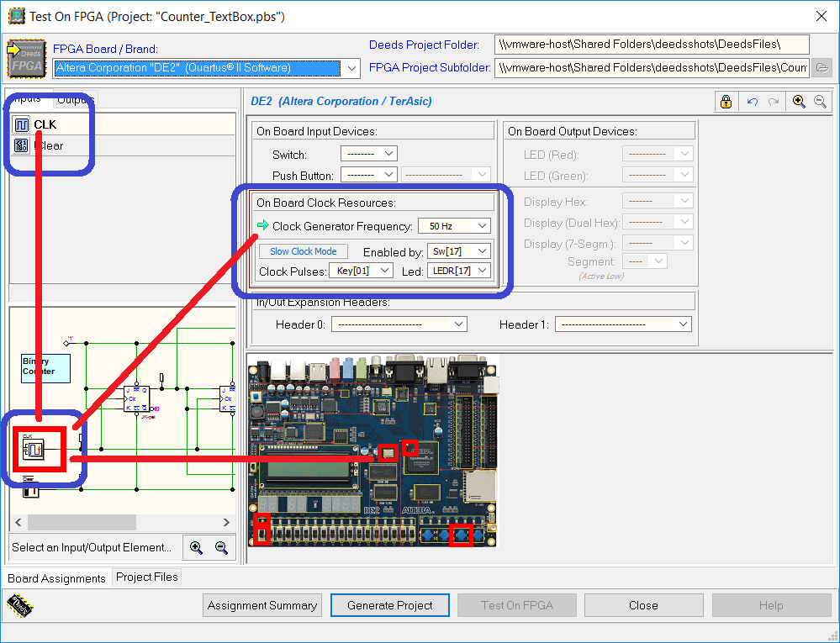Image resolution: width=840 pixels, height=643 pixels.
Task: Switch to the Inputs tab
Action: pyautogui.click(x=27, y=98)
